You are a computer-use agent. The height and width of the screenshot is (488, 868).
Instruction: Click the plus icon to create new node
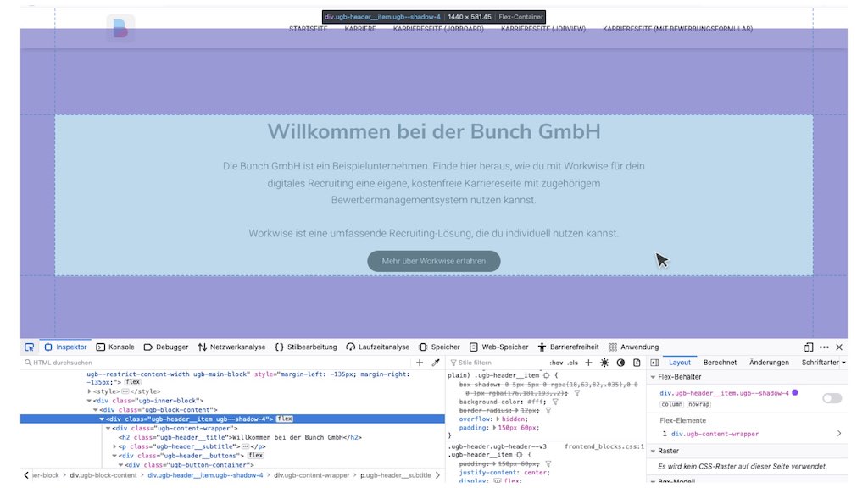click(x=420, y=363)
